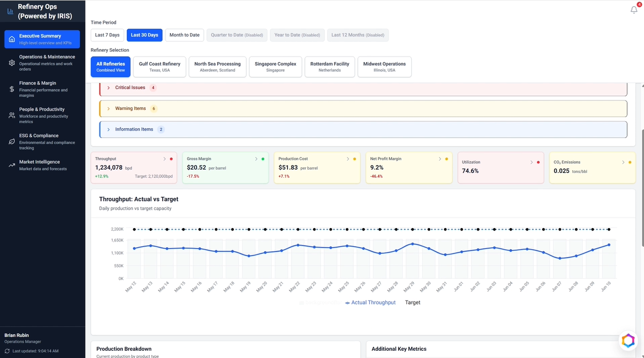Click the Year to Date disabled button
The image size is (644, 358).
coord(297,35)
